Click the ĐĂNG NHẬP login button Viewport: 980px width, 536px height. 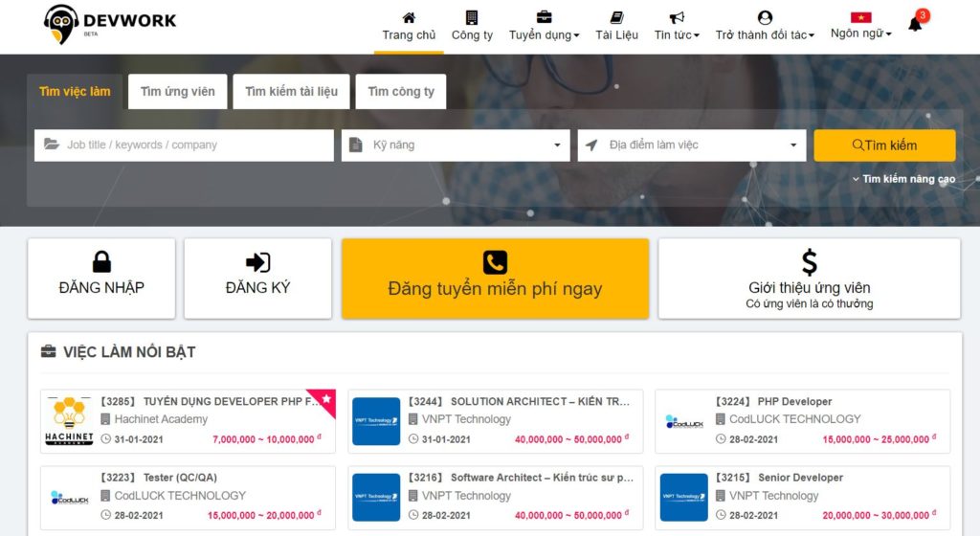tap(101, 279)
